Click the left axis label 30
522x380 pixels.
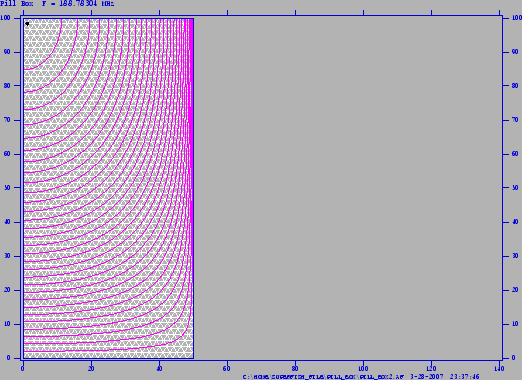[7, 256]
